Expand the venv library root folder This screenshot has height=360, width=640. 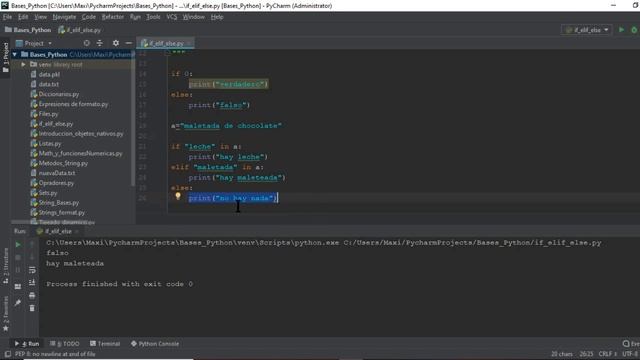click(x=23, y=64)
